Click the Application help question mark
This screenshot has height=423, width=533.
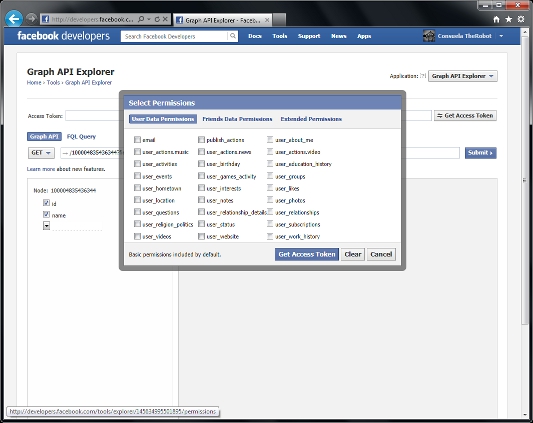click(x=423, y=76)
